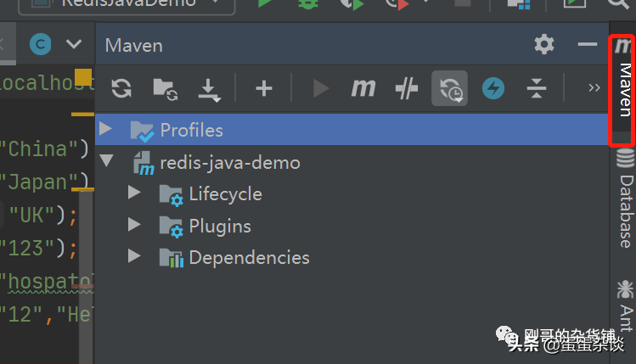Expand the Plugins node
This screenshot has height=364, width=636.
point(134,224)
